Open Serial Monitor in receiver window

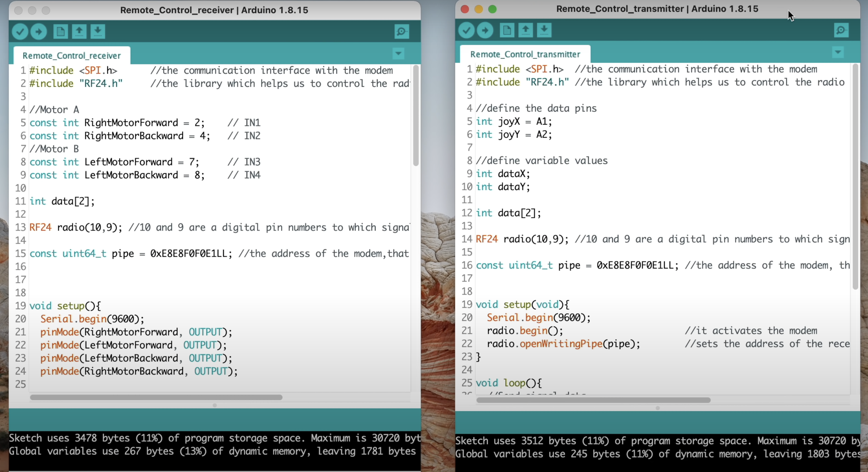tap(401, 32)
